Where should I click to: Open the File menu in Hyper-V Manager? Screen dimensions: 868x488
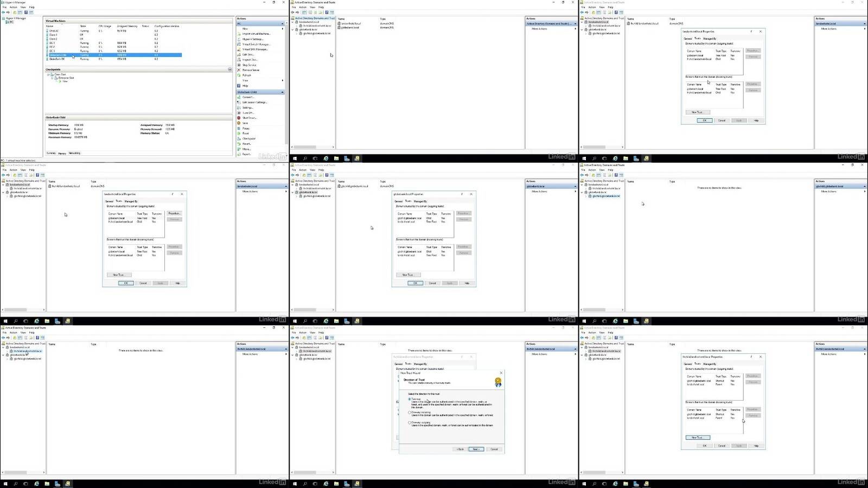tap(5, 7)
